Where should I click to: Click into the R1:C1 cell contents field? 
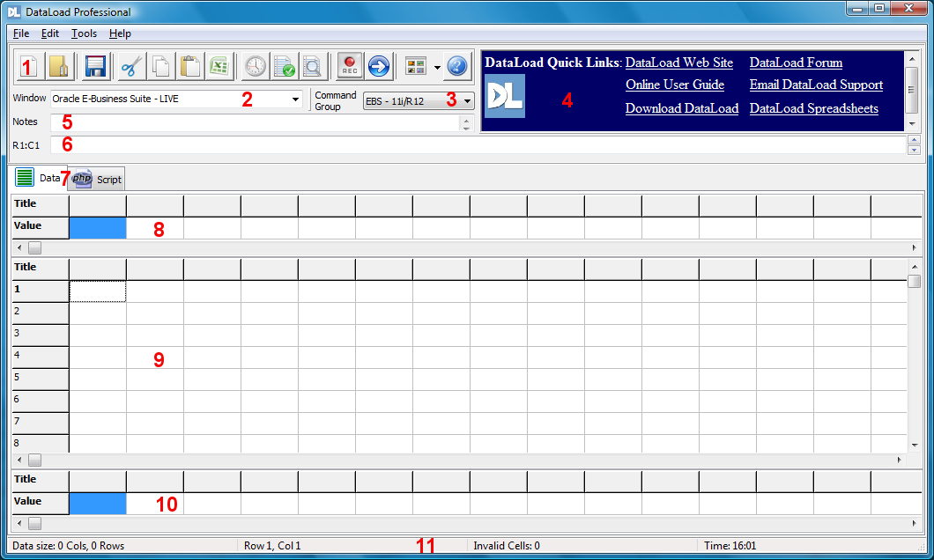[x=478, y=145]
